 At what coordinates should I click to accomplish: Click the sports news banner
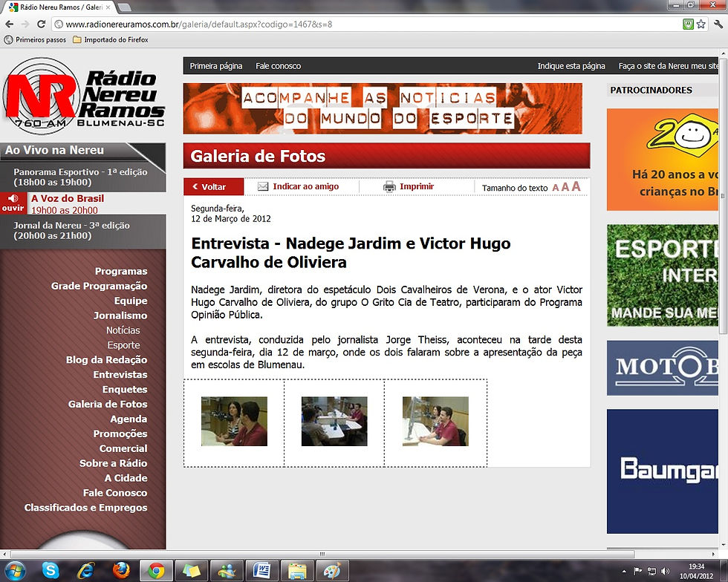(383, 108)
